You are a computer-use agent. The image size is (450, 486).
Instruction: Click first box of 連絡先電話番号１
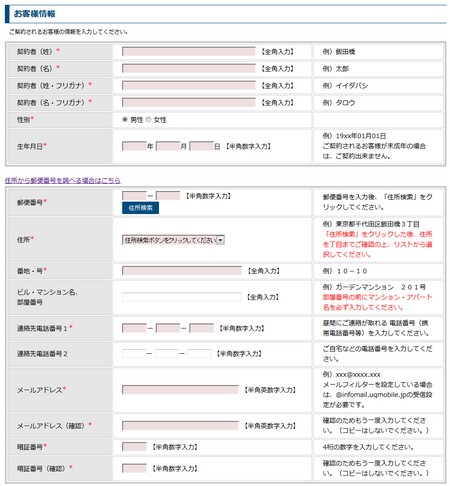click(x=134, y=328)
